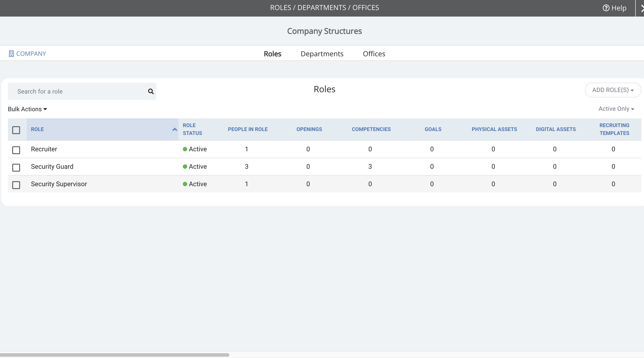Screen dimensions: 644x358
Task: Click Recruiter people in role count
Action: click(x=247, y=149)
